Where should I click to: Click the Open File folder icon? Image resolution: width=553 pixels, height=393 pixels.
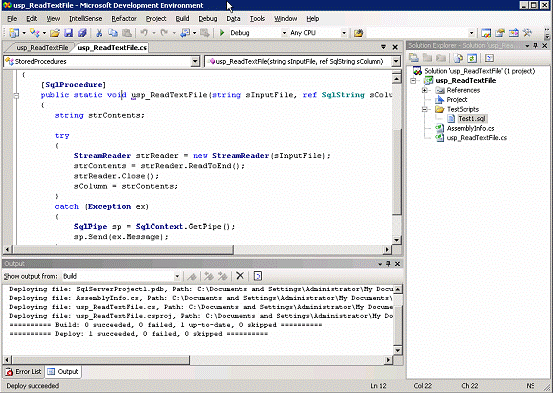pyautogui.click(x=55, y=33)
